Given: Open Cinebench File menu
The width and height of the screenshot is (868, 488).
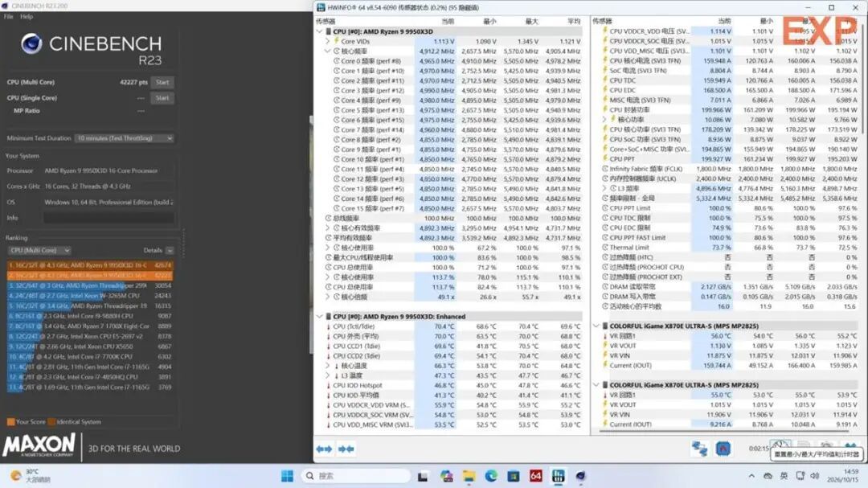Looking at the screenshot, I should (8, 17).
